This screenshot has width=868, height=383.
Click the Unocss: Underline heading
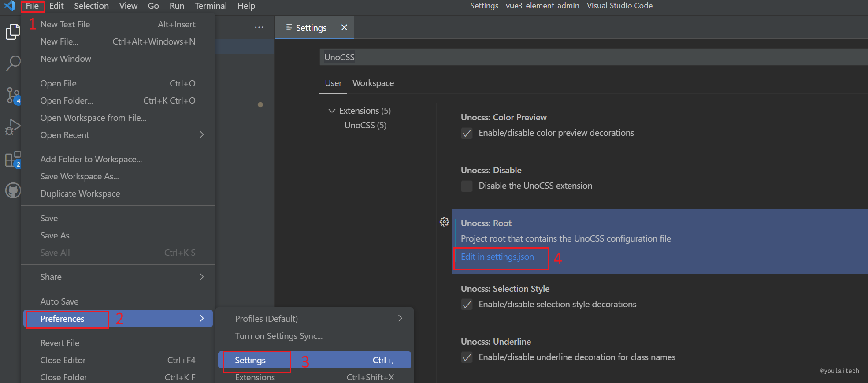click(496, 342)
